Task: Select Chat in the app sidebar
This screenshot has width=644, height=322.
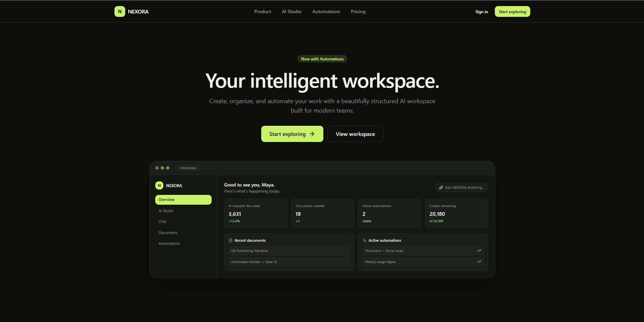Action: (183, 222)
